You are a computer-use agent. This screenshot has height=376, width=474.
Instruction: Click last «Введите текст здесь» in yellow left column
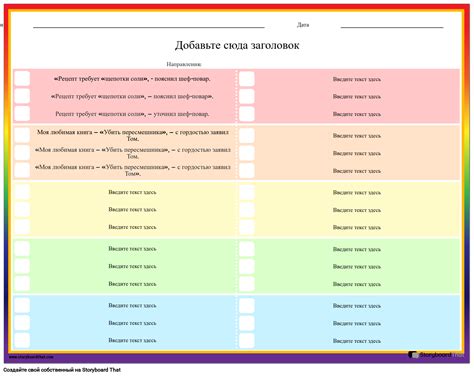pyautogui.click(x=132, y=227)
